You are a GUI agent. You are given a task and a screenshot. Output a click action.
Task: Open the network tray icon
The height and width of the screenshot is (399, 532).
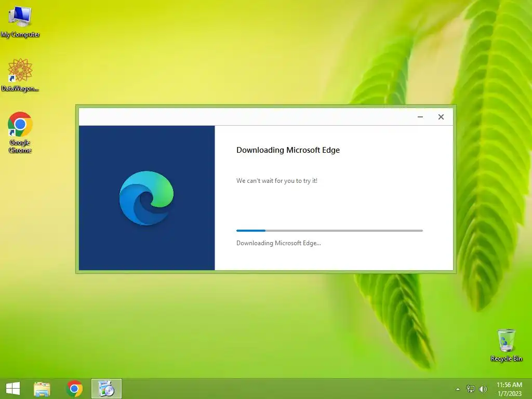pyautogui.click(x=471, y=389)
